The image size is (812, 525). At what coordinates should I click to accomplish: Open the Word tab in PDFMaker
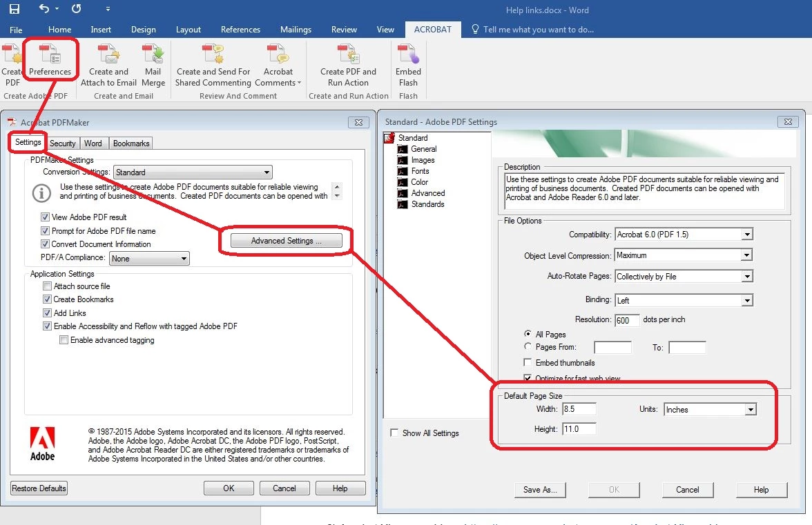pos(93,143)
